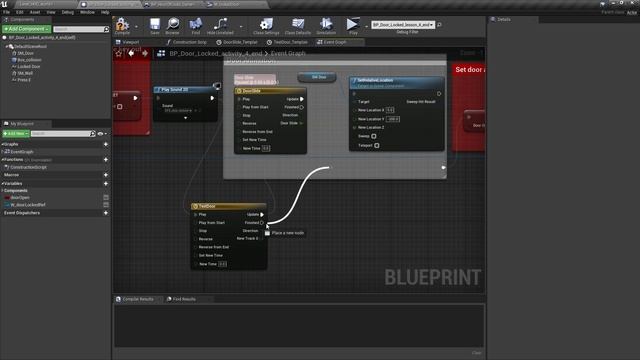This screenshot has width=640, height=360.
Task: Toggle the Teleport checkbox on SetRelativeLocation
Action: [377, 145]
